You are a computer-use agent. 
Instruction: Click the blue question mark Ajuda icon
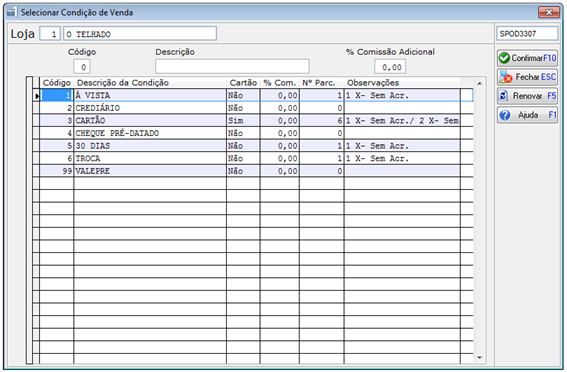coord(505,115)
